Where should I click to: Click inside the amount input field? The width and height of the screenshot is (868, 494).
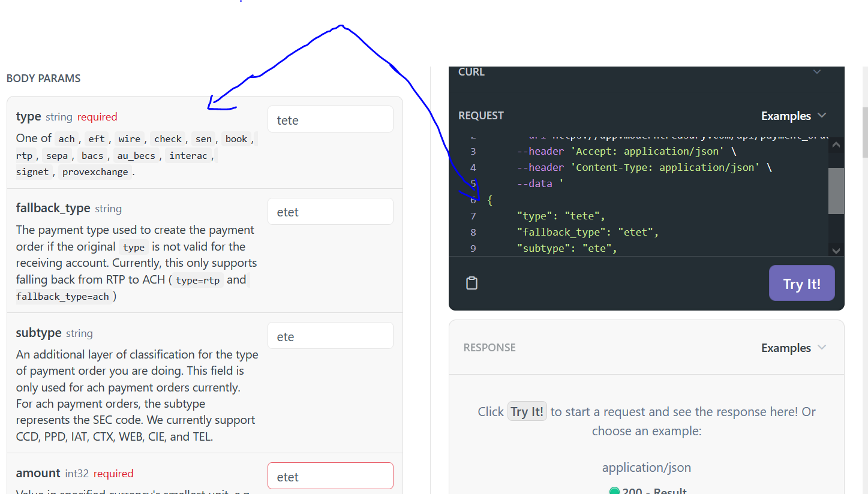tap(330, 475)
